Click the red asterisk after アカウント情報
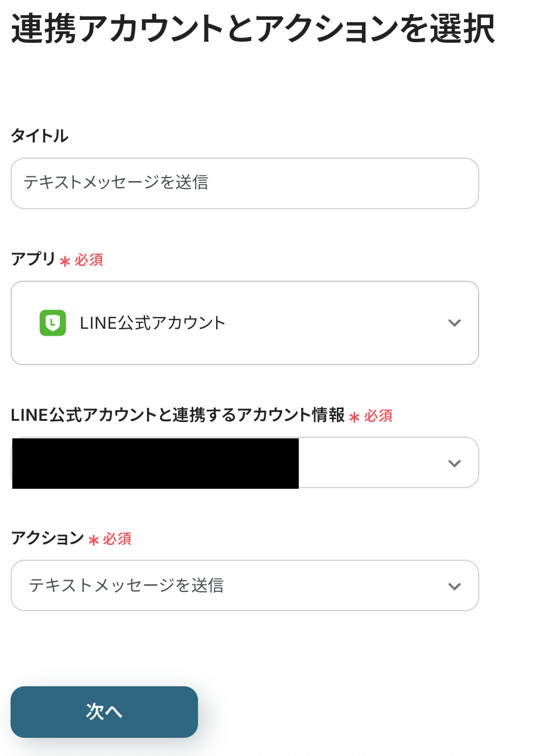 pos(354,417)
